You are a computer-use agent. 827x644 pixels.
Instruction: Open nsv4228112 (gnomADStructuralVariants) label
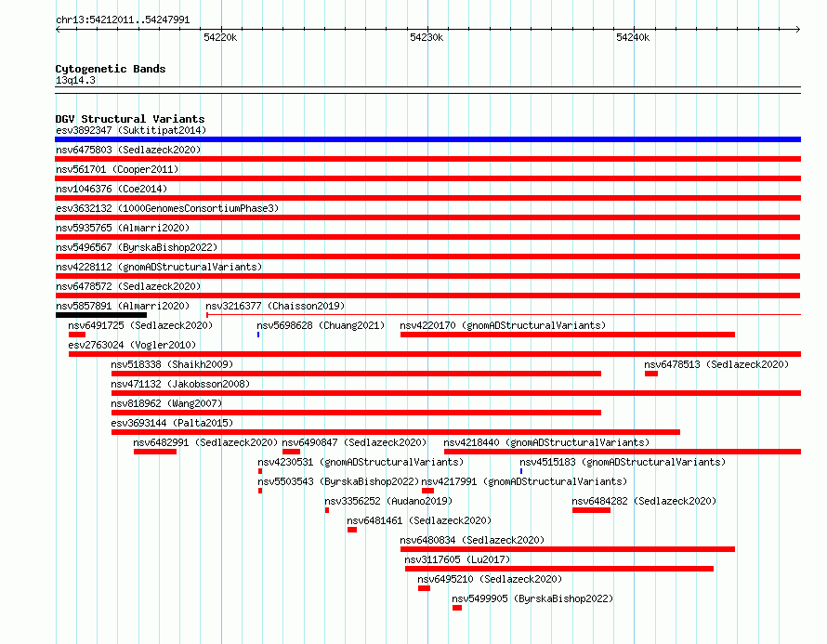(x=159, y=267)
